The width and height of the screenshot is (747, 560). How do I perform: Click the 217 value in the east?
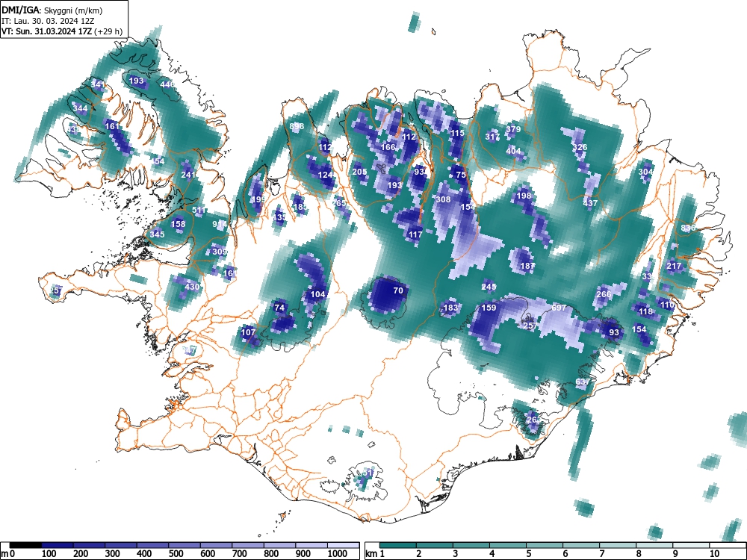[674, 266]
